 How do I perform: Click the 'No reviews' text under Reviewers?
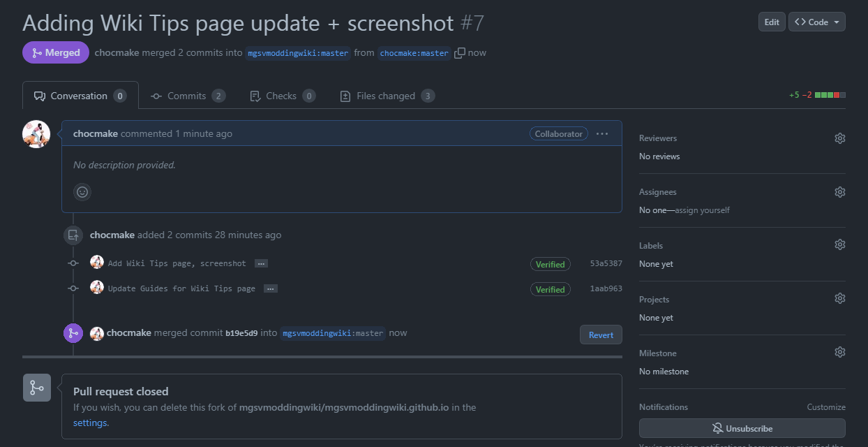[x=659, y=156]
